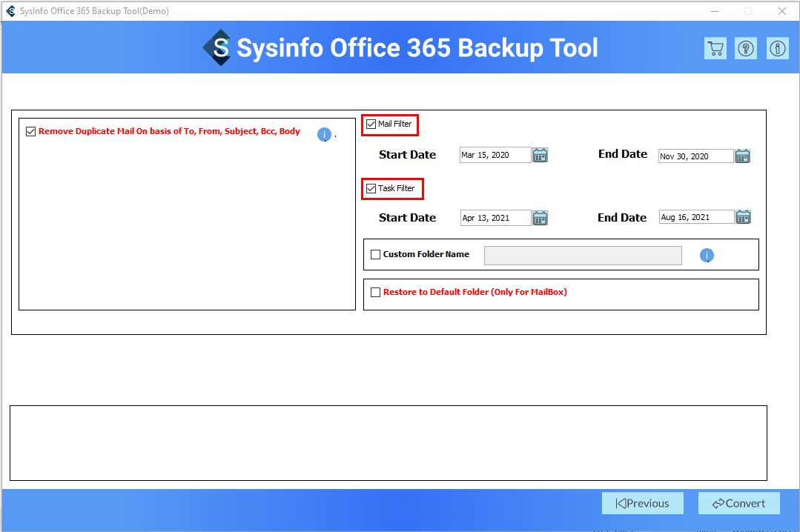
Task: Click info icon beside Remove Duplicate Mail
Action: (x=324, y=134)
